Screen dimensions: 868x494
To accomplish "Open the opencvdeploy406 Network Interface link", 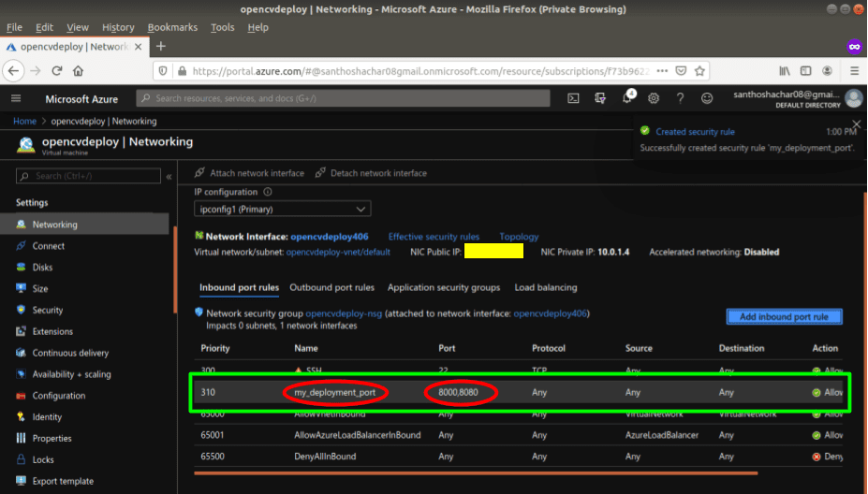I will [x=330, y=237].
